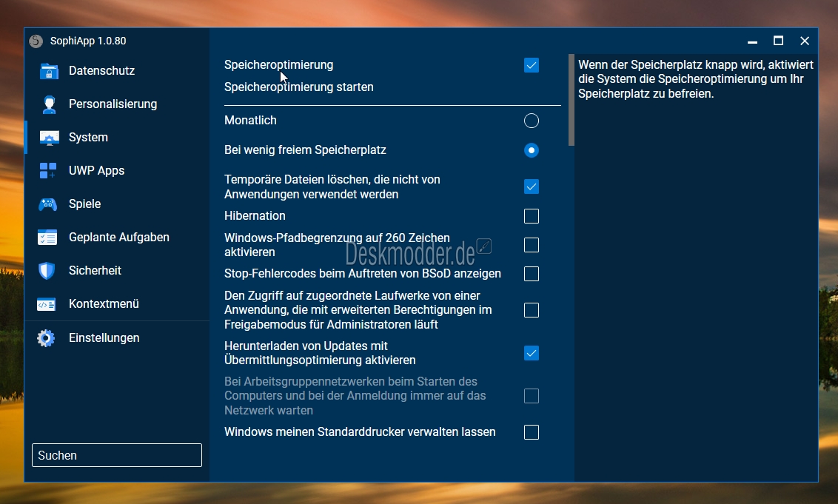The width and height of the screenshot is (838, 504).
Task: Minimize the SophiApp window
Action: tap(752, 41)
